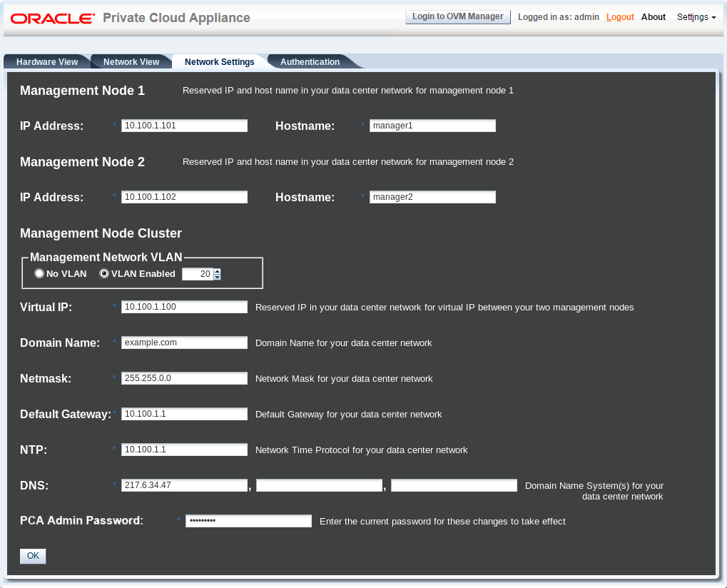Select the VLAN Enabled radio button
This screenshot has height=588, width=727.
(104, 273)
